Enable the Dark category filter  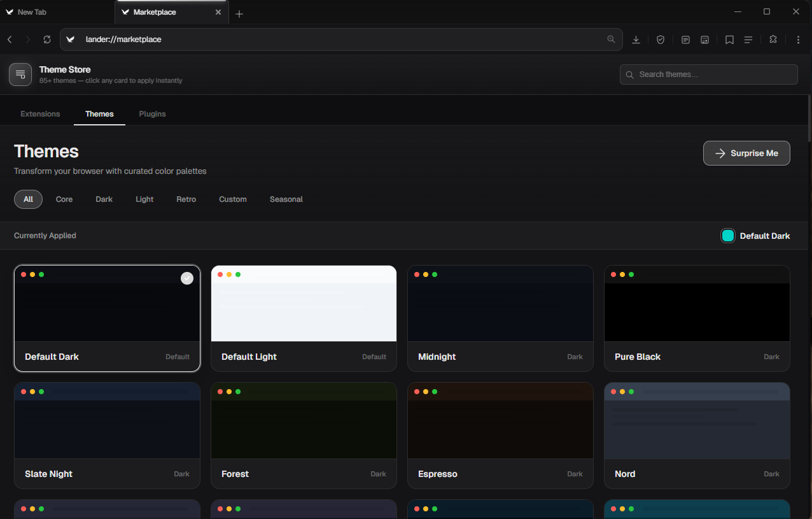pos(104,199)
